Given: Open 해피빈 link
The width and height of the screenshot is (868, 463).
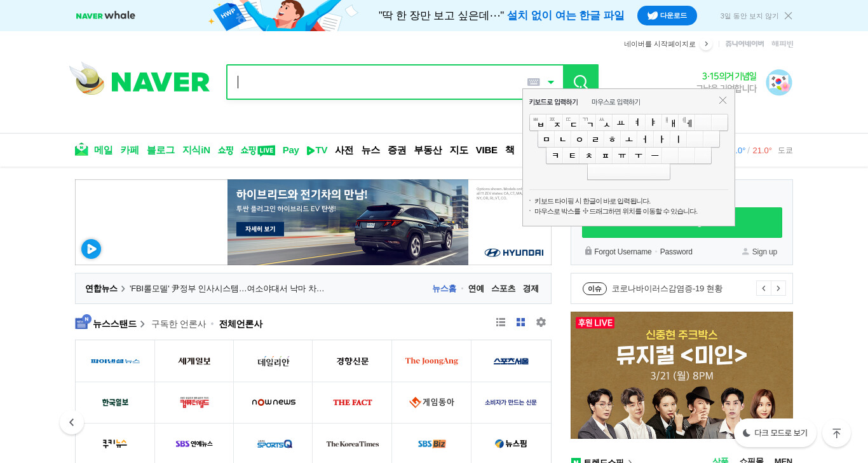Looking at the screenshot, I should (782, 44).
